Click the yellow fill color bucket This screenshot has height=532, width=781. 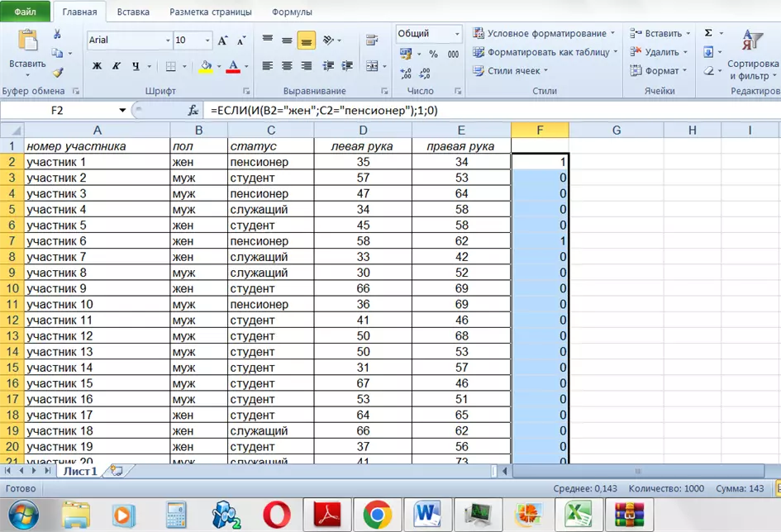[206, 66]
